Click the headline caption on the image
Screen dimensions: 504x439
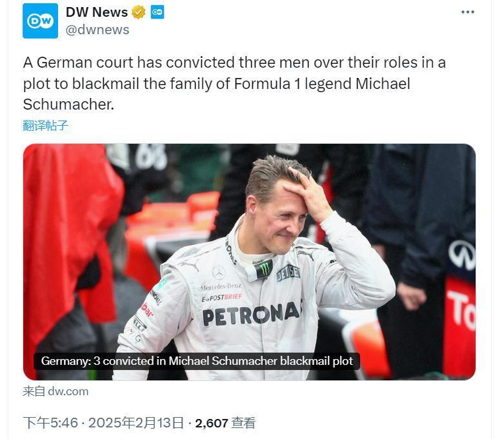coord(197,361)
